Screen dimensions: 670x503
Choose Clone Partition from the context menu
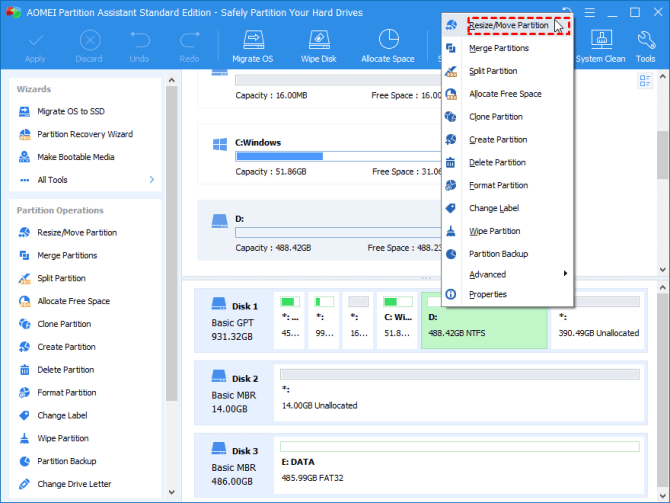click(508, 117)
